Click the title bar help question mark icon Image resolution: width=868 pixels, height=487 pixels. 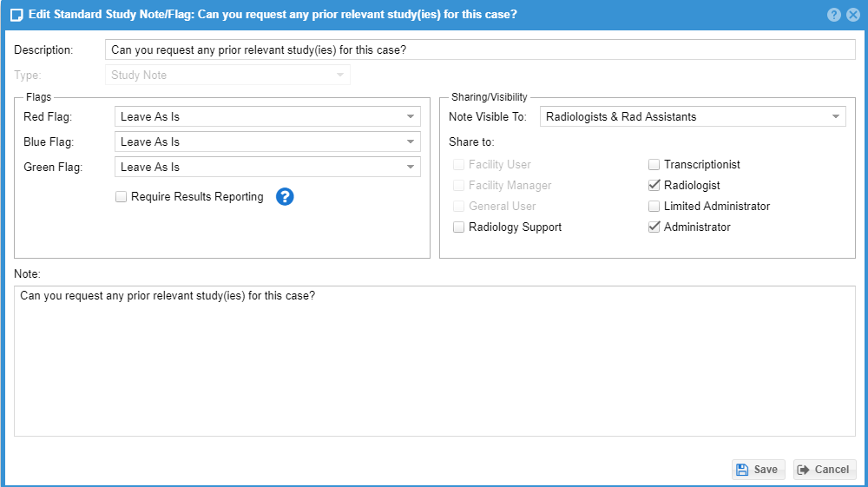[x=833, y=15]
